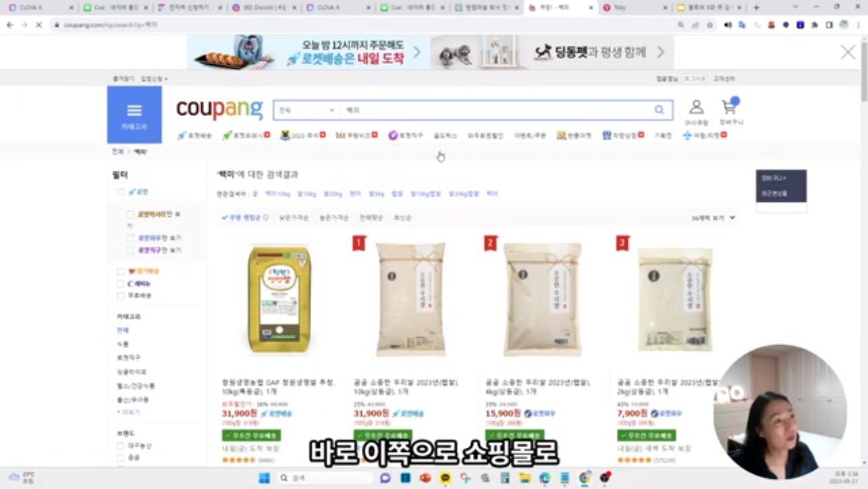
Task: Click the Coupang logo
Action: [x=219, y=109]
